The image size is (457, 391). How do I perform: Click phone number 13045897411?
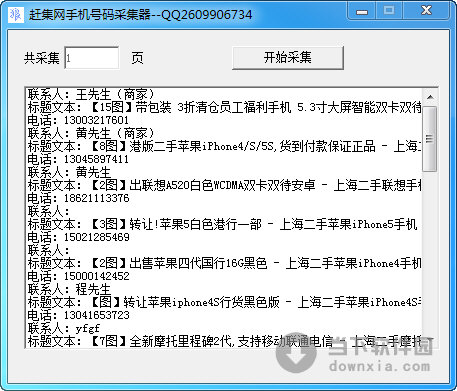(96, 159)
